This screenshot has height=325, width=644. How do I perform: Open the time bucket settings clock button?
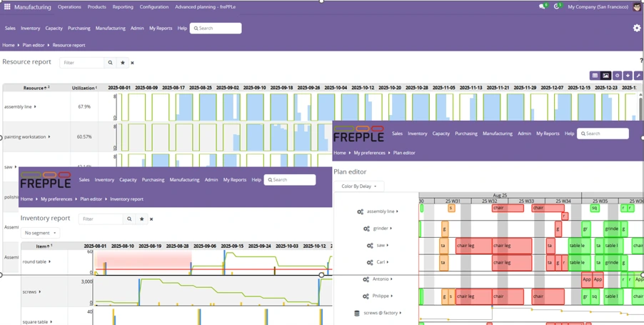tap(616, 76)
